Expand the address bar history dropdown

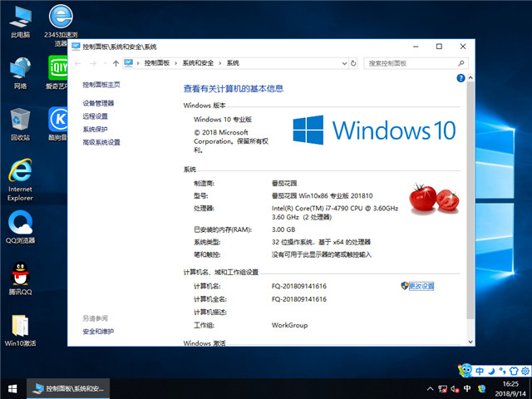point(344,63)
